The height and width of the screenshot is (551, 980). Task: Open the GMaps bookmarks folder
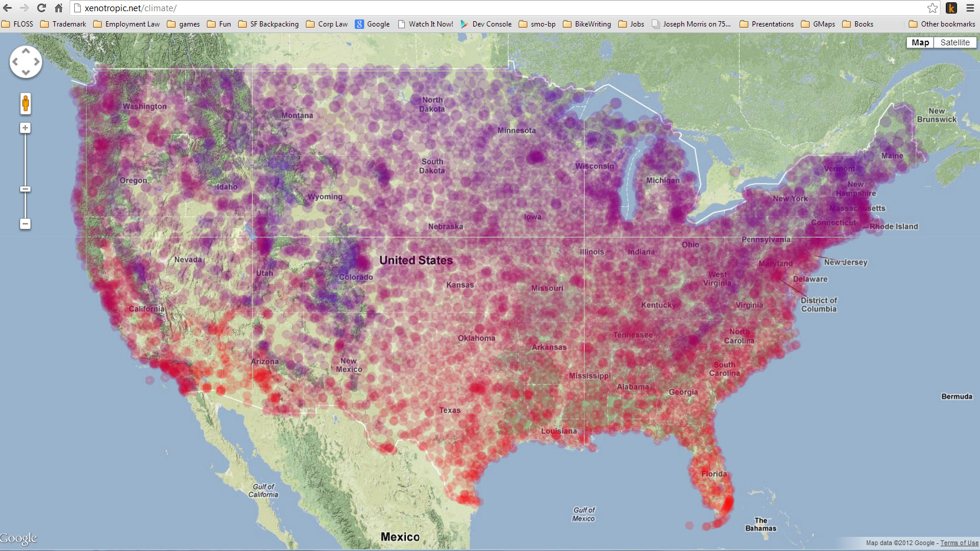pos(817,24)
